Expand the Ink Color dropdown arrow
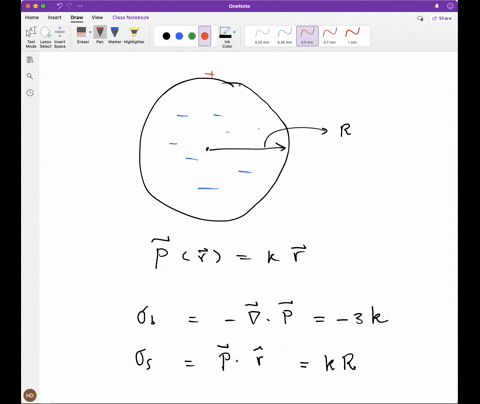480x404 pixels. (234, 32)
